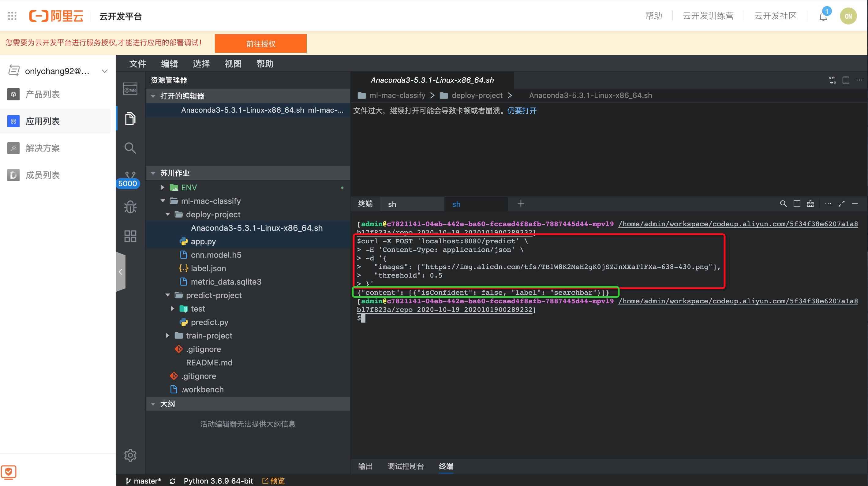Click the notification bell icon
Image resolution: width=868 pixels, height=486 pixels.
coord(823,16)
